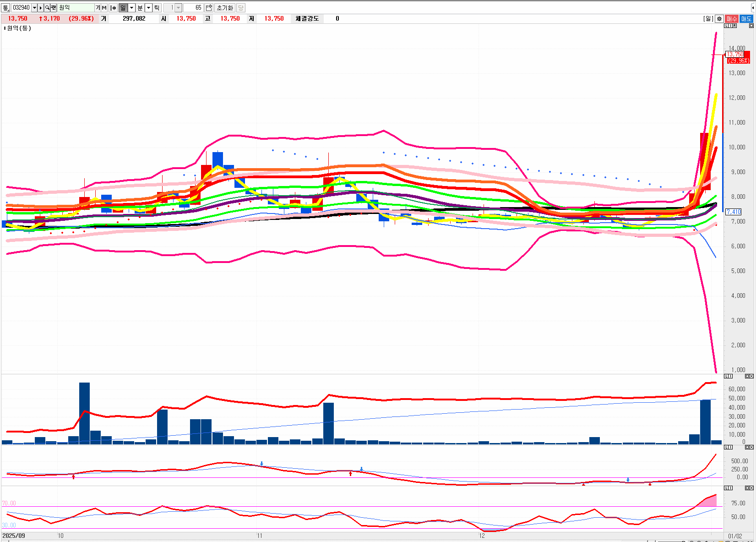The height and width of the screenshot is (542, 756).
Task: Jump to first bar using the rewind arrow icon
Action: click(113, 8)
